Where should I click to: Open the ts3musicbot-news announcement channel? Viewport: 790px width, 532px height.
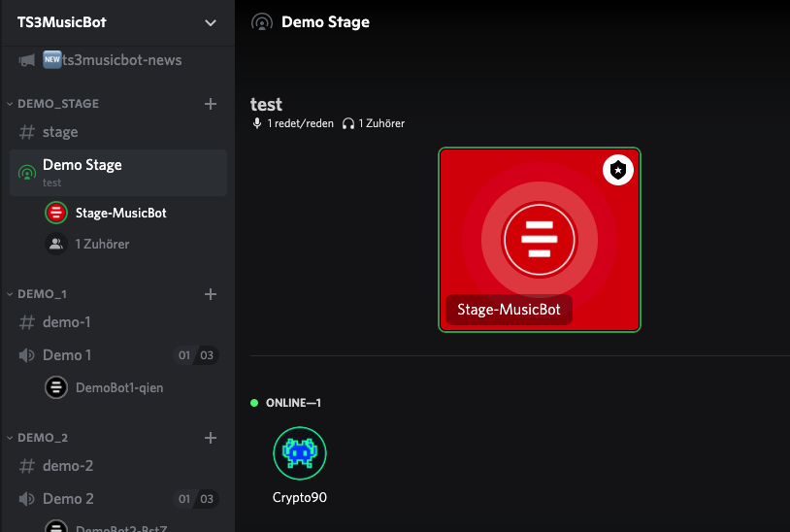point(112,60)
